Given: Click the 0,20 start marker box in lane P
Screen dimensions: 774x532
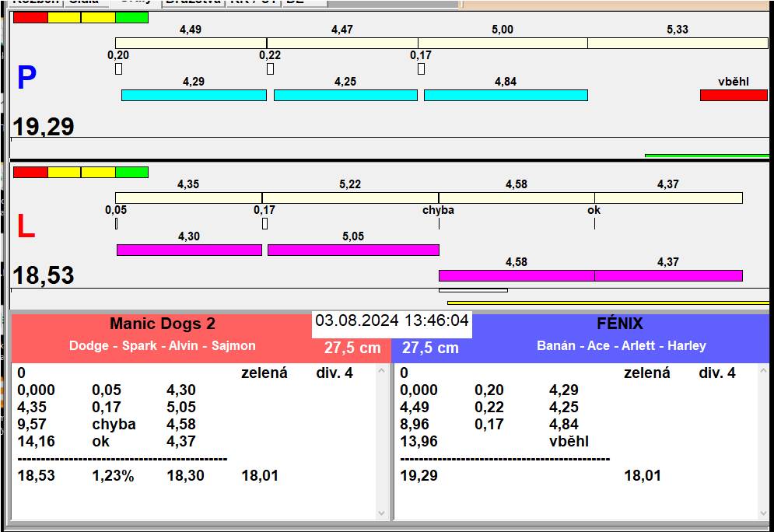Looking at the screenshot, I should 118,68.
